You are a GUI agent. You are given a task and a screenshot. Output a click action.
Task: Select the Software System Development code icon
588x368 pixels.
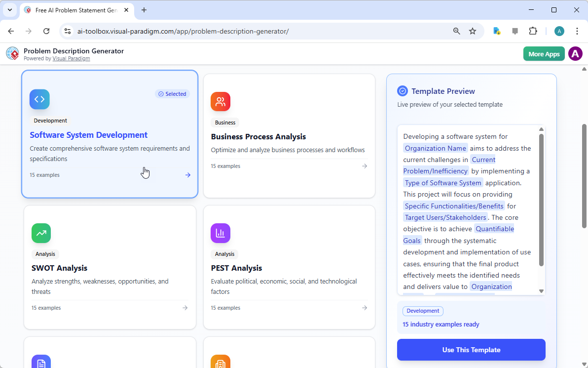39,99
